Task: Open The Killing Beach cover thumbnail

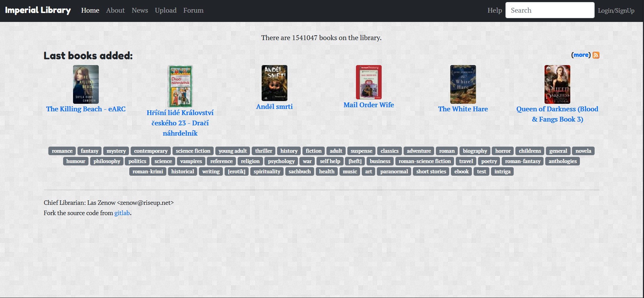Action: click(86, 84)
